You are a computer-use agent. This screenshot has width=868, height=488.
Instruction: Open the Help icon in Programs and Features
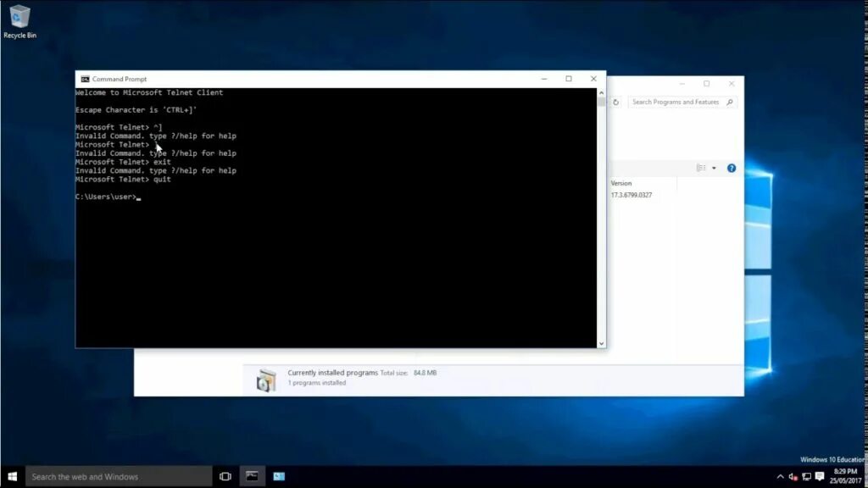[732, 168]
